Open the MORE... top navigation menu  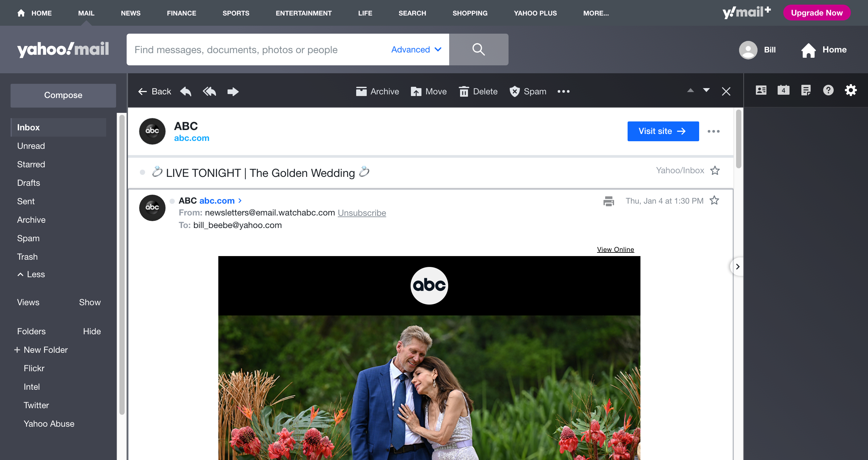click(596, 13)
